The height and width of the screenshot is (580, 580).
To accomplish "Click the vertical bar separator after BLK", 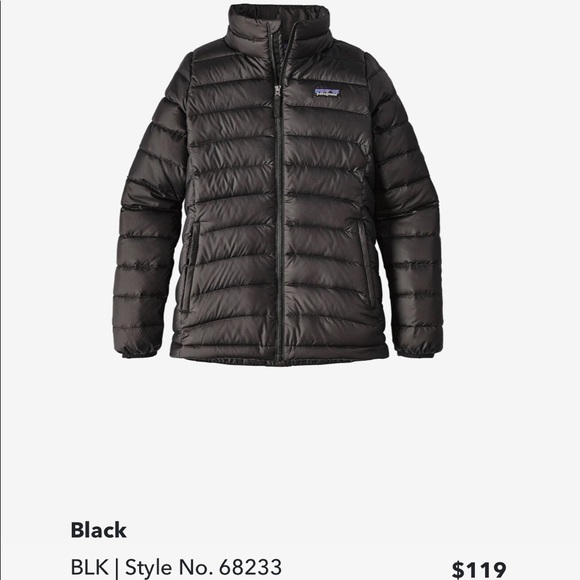I will tap(117, 568).
